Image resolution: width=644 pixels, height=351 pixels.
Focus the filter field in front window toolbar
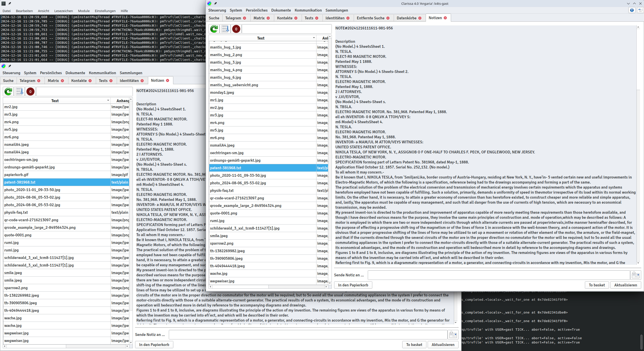287,29
